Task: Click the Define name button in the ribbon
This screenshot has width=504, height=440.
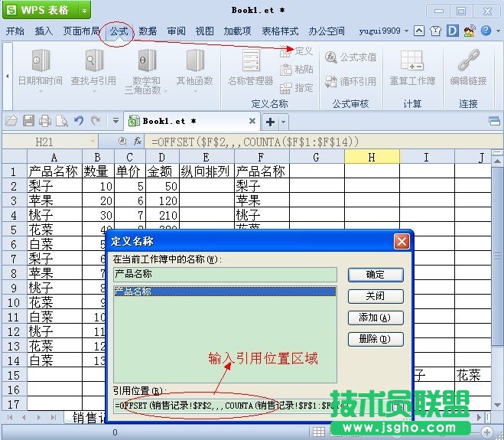Action: (x=296, y=51)
